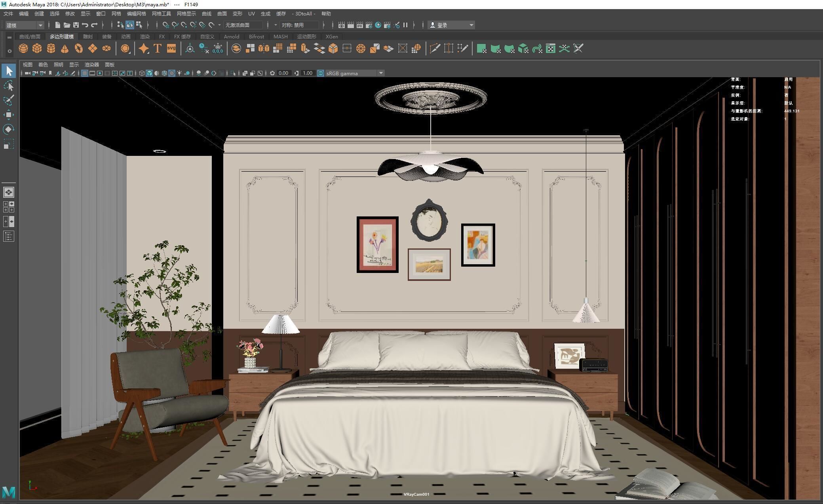Image resolution: width=823 pixels, height=504 pixels.
Task: Open viewport 视图 panel menu
Action: coord(27,64)
